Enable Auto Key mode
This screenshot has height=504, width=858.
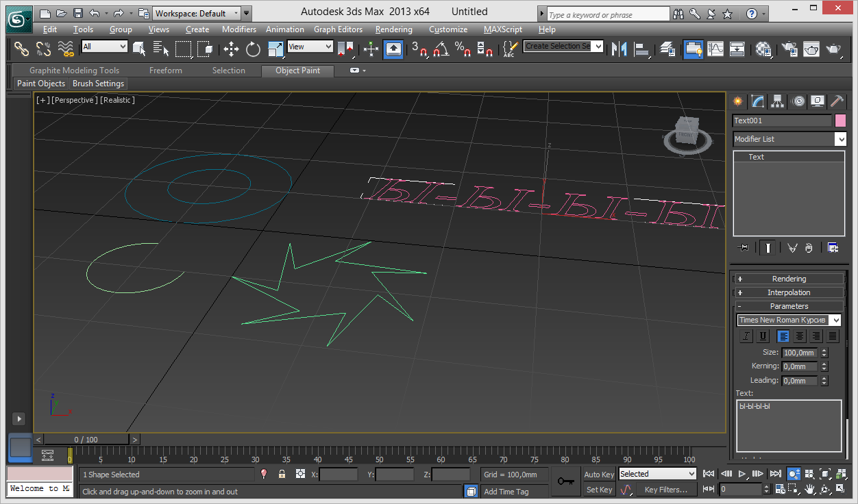(x=599, y=475)
